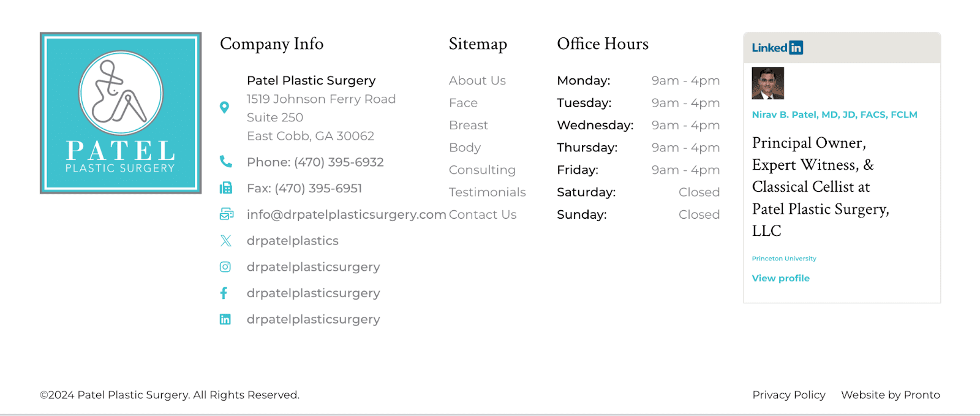Click the phone handset icon
The width and height of the screenshot is (980, 416).
pyautogui.click(x=226, y=162)
